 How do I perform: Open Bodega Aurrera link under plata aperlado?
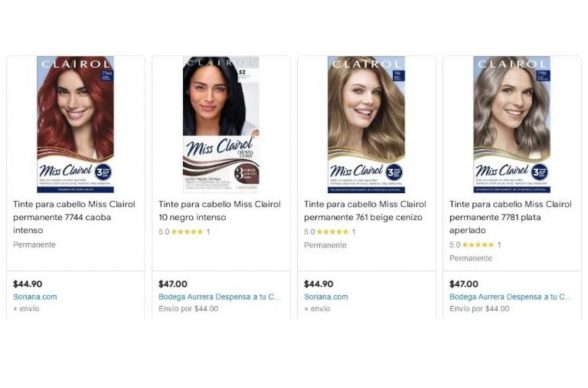tap(510, 297)
